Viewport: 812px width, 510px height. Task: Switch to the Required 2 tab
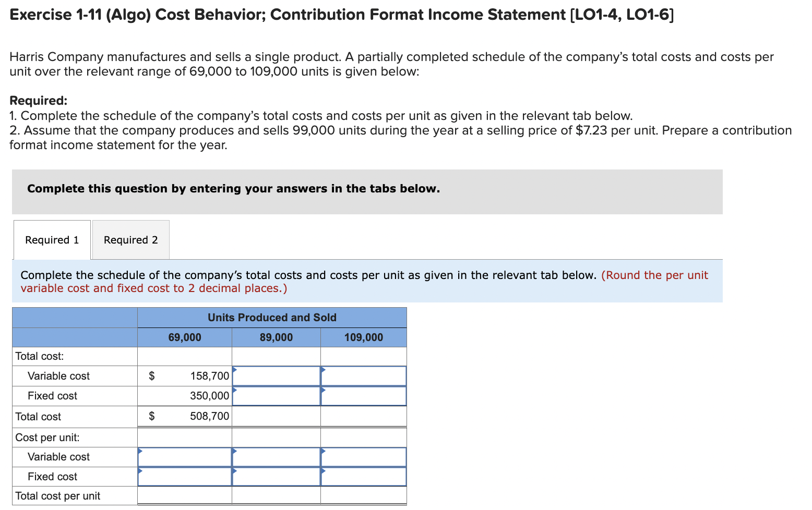pyautogui.click(x=130, y=239)
